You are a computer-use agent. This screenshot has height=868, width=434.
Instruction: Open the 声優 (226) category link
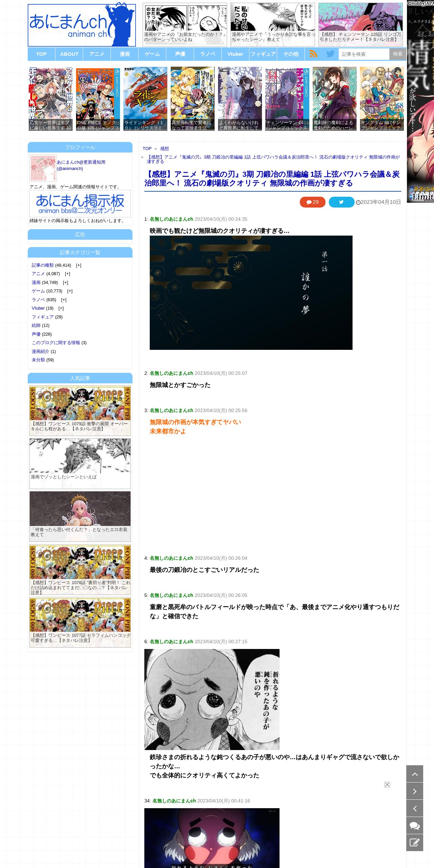[x=36, y=334]
